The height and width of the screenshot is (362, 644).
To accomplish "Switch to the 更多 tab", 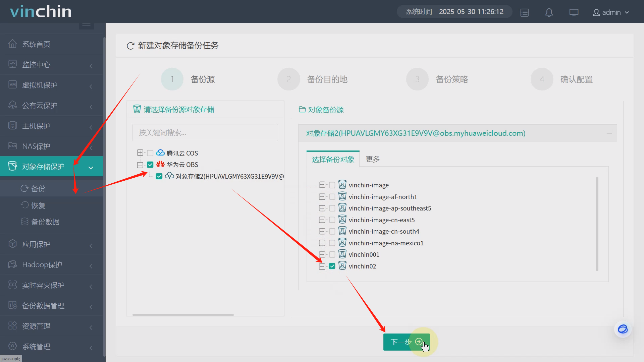I will click(x=372, y=159).
